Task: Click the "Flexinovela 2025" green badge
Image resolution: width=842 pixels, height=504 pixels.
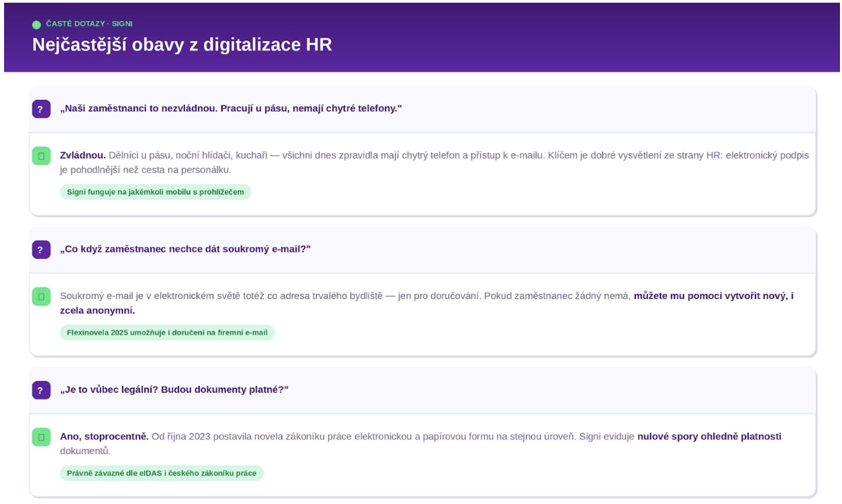Action: pyautogui.click(x=167, y=333)
